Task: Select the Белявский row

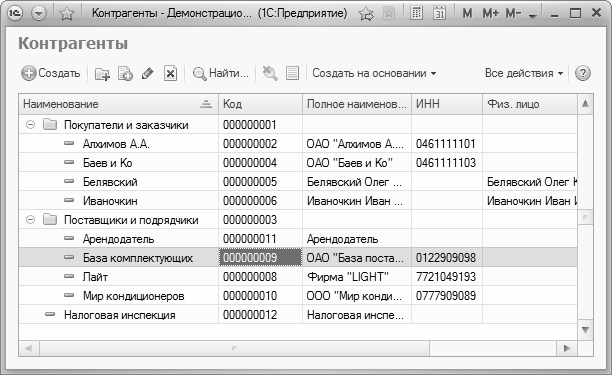Action: [298, 182]
